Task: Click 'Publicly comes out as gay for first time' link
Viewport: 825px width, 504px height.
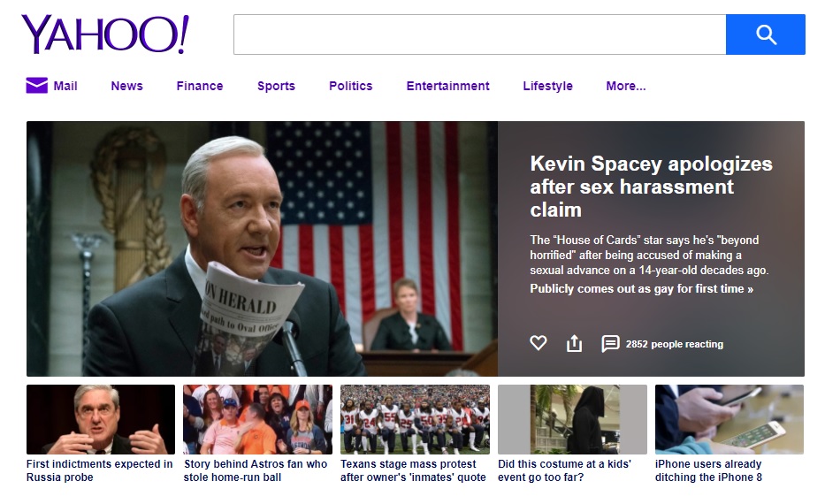Action: click(641, 289)
